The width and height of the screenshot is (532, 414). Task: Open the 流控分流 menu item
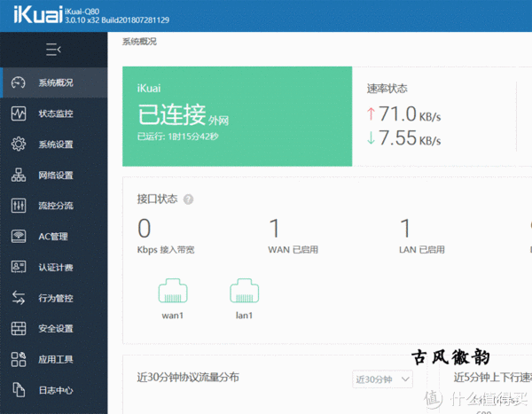[x=53, y=206]
